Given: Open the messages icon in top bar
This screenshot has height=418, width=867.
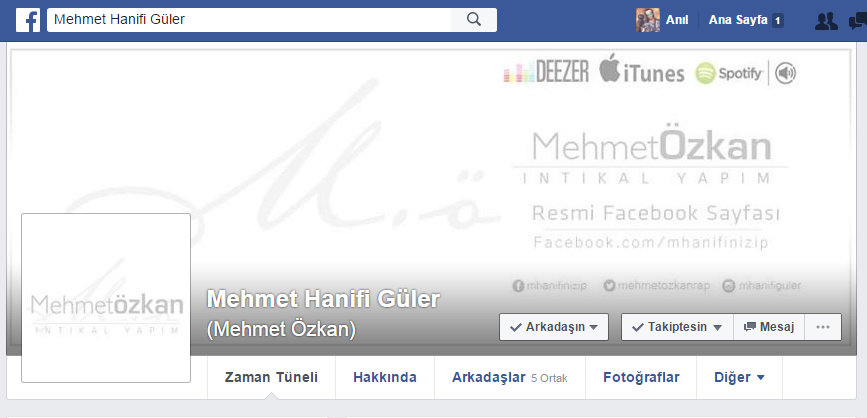Looking at the screenshot, I should click(858, 21).
